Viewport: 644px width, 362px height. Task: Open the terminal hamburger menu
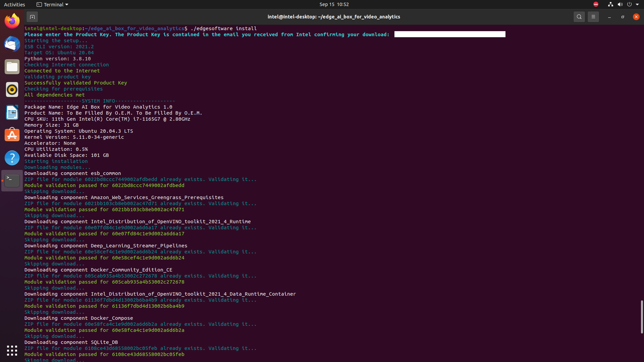[593, 17]
